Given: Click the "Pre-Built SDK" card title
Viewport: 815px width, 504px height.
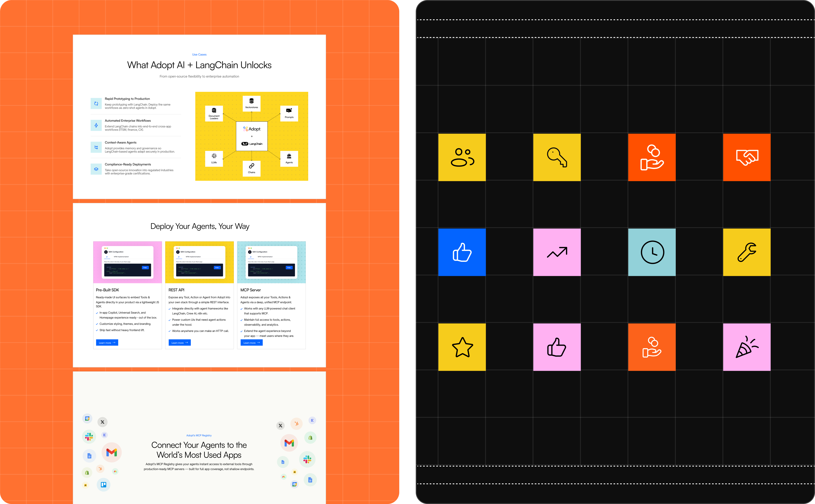Looking at the screenshot, I should click(107, 290).
